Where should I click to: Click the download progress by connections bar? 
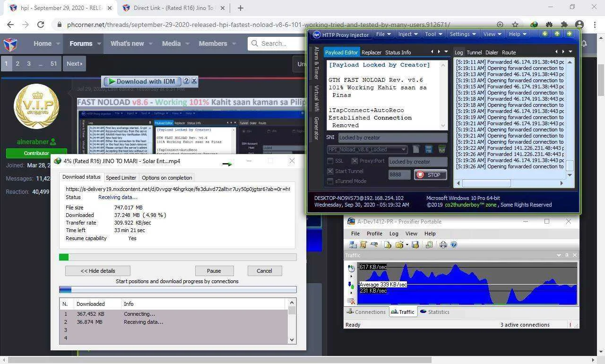point(178,289)
